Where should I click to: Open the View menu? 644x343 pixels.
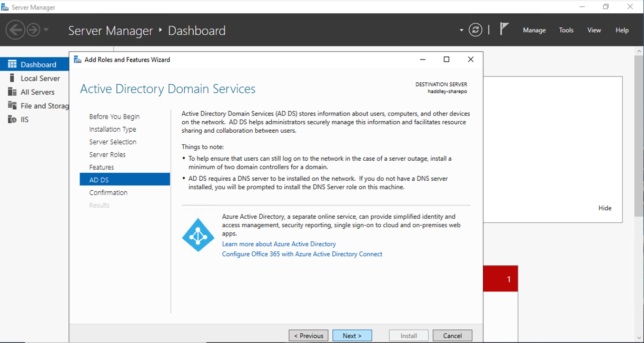point(594,30)
